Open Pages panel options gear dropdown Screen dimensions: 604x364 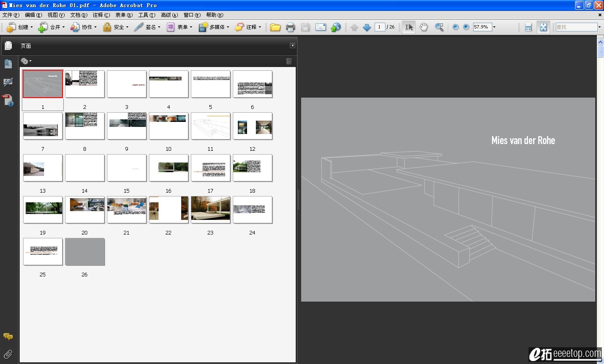point(26,61)
